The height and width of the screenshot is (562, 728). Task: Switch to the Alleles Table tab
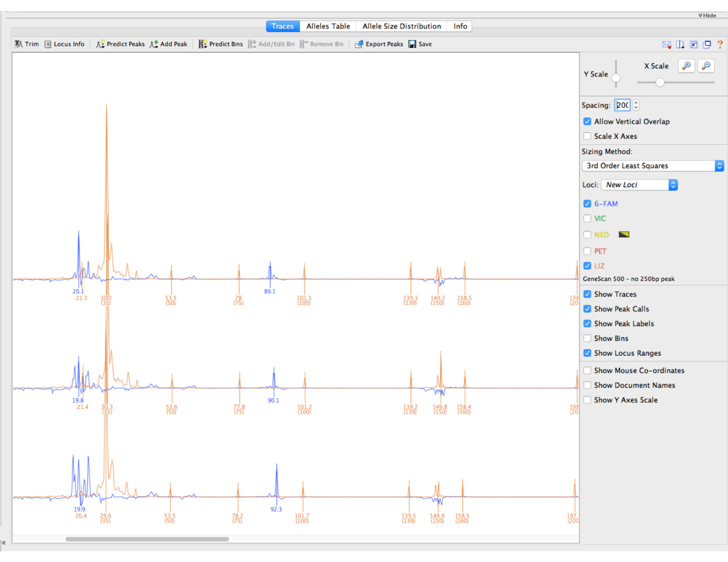tap(328, 26)
